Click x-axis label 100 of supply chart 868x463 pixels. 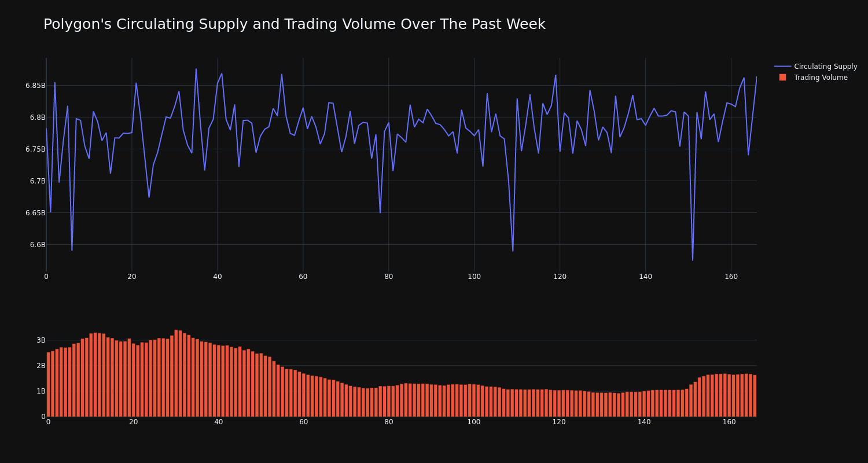(x=475, y=277)
